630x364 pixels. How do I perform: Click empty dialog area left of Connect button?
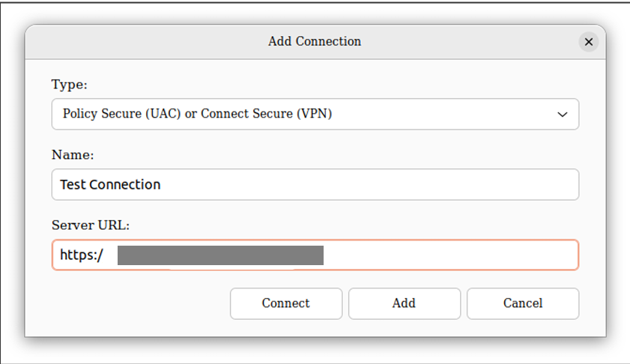135,303
